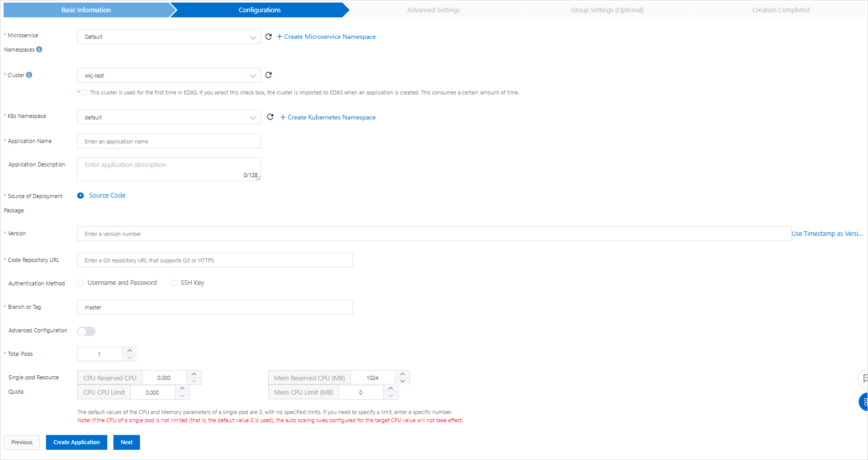The width and height of the screenshot is (868, 460).
Task: Focus the Application Description textarea
Action: point(169,170)
